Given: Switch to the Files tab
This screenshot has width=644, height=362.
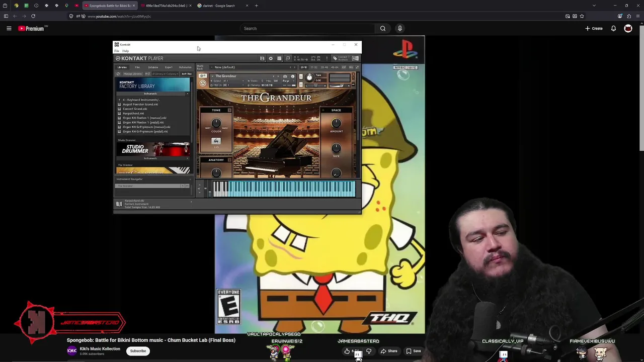Looking at the screenshot, I should [137, 67].
